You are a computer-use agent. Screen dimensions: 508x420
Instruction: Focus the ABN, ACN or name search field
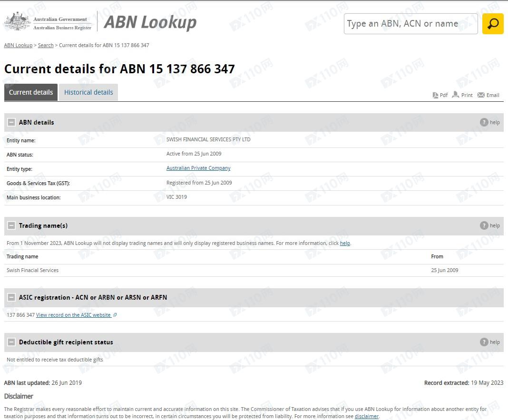click(410, 24)
